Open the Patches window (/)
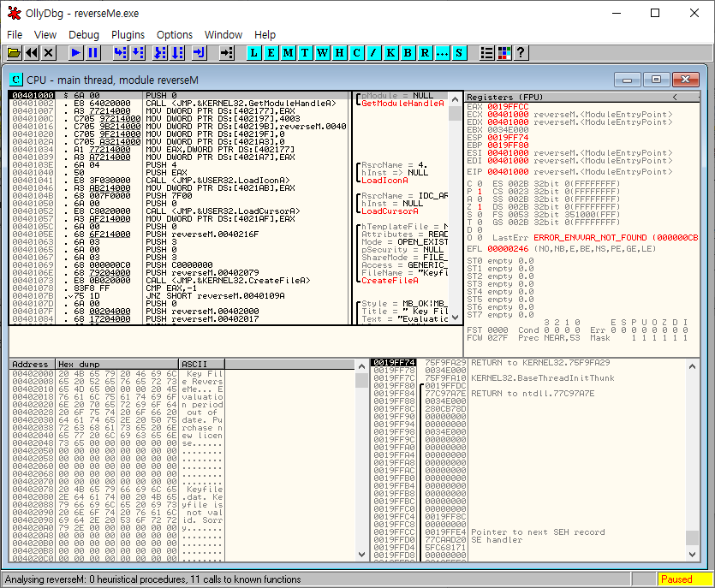 [x=373, y=53]
